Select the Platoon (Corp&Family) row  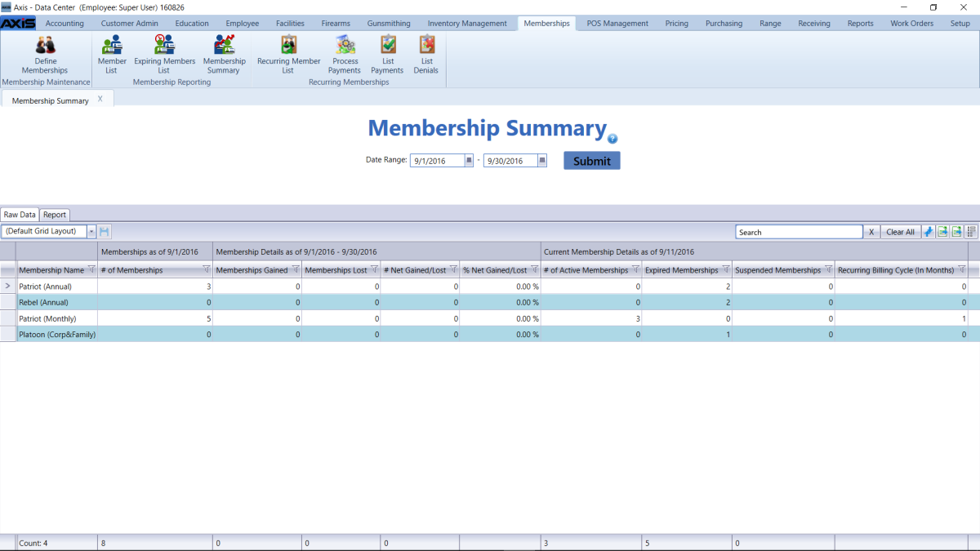(490, 334)
